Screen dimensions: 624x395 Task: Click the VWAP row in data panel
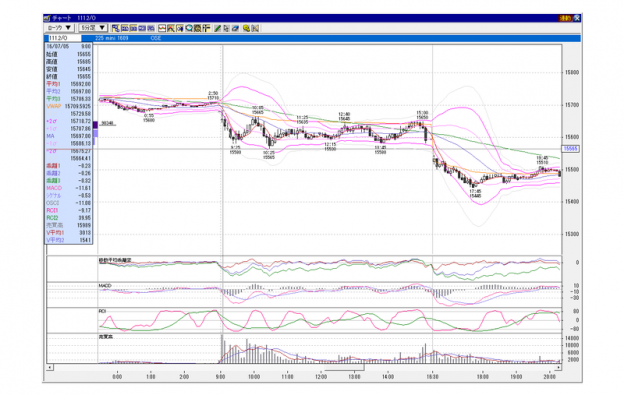point(68,106)
